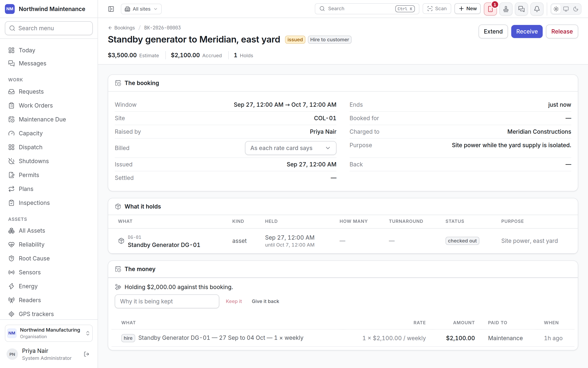588x368 pixels.
Task: Switch to system theme monitor icon
Action: click(x=566, y=9)
